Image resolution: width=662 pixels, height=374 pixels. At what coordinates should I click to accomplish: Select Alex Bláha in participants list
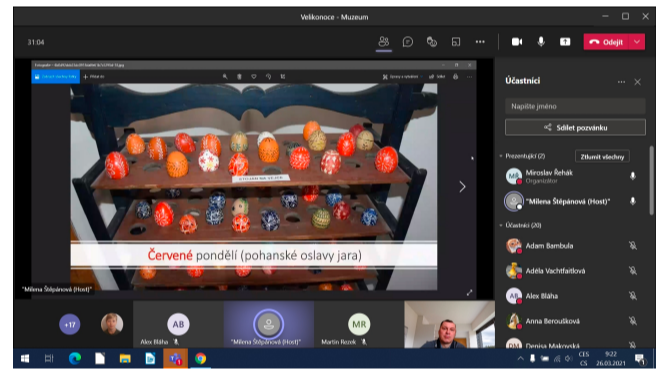click(x=541, y=296)
